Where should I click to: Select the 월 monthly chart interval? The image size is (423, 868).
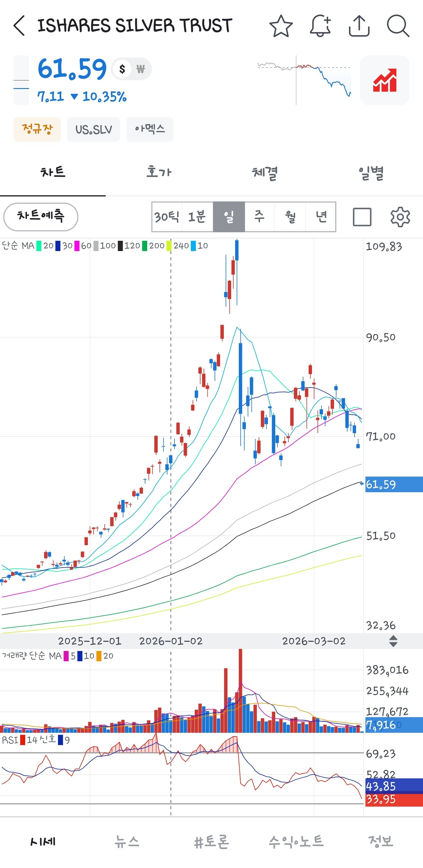[x=290, y=217]
